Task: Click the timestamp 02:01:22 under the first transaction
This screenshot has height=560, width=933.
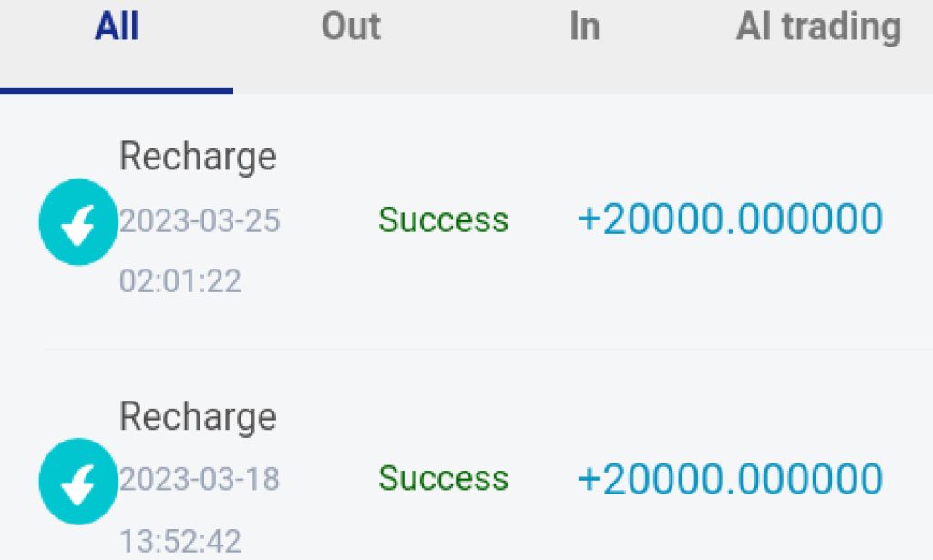Action: point(180,282)
